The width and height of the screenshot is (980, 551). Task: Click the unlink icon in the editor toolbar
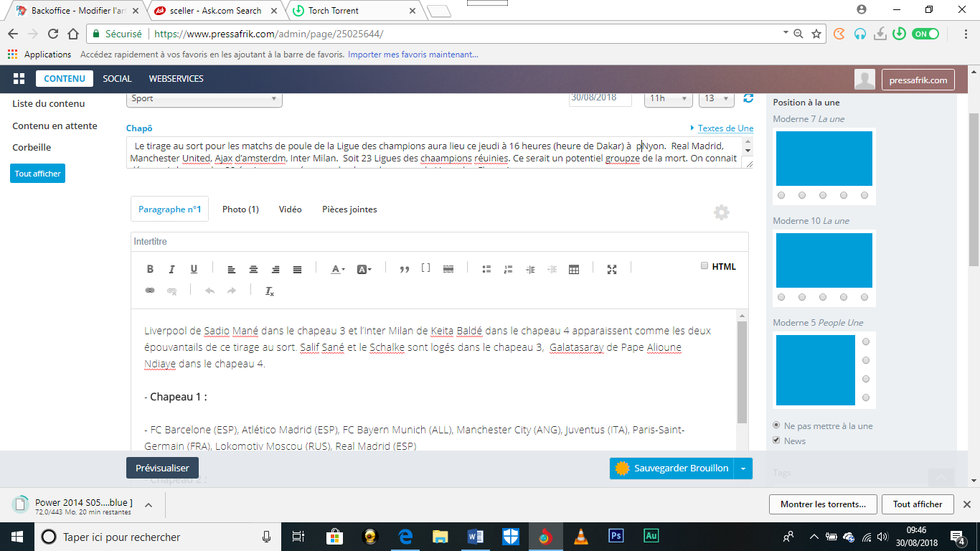click(171, 291)
